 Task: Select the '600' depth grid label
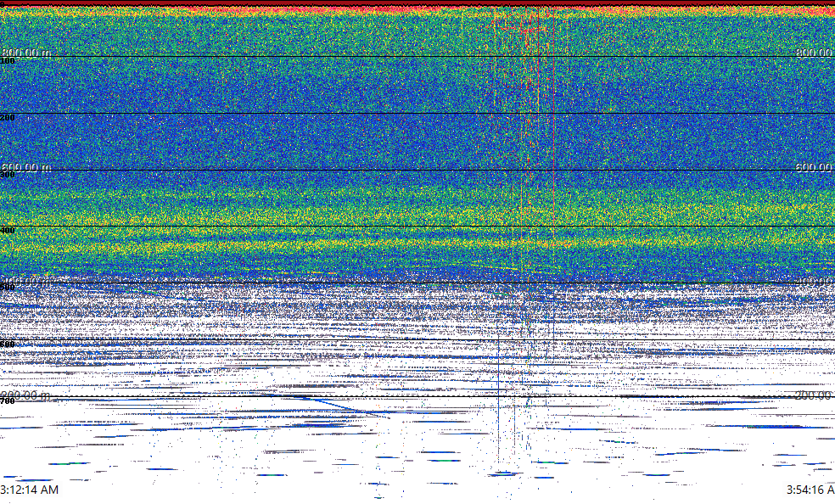(x=8, y=344)
